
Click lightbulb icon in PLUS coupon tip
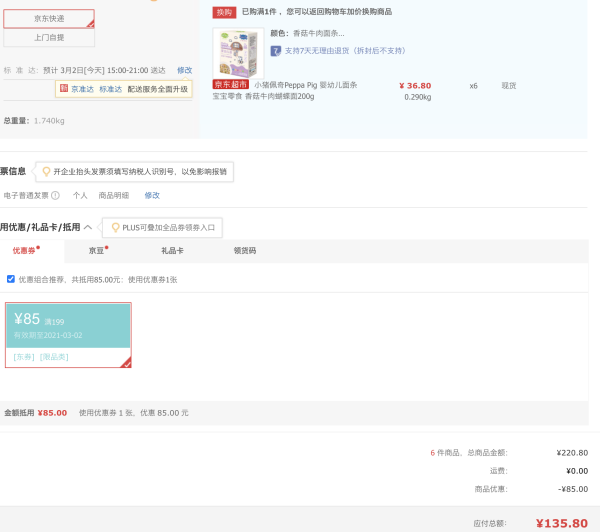(x=115, y=228)
